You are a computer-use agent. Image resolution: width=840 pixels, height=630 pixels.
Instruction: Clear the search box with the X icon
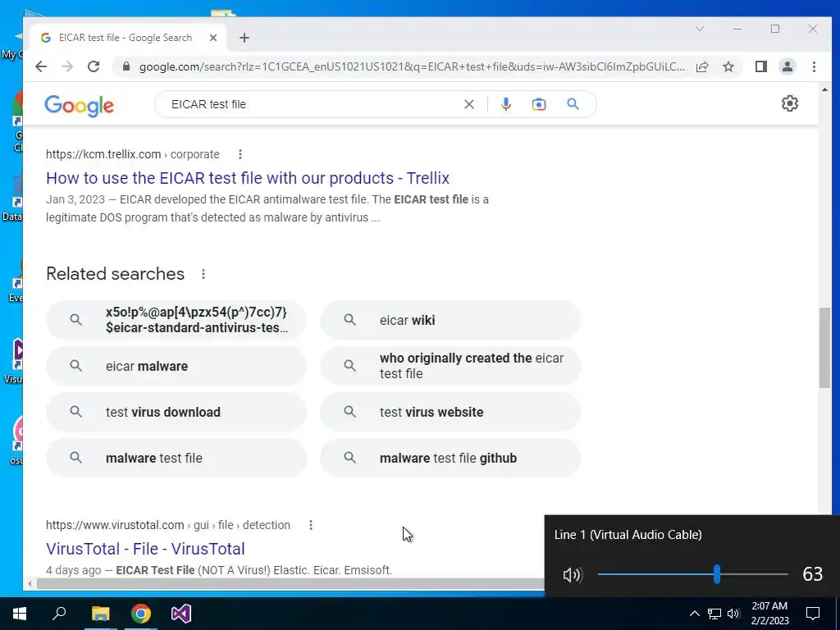pos(468,104)
